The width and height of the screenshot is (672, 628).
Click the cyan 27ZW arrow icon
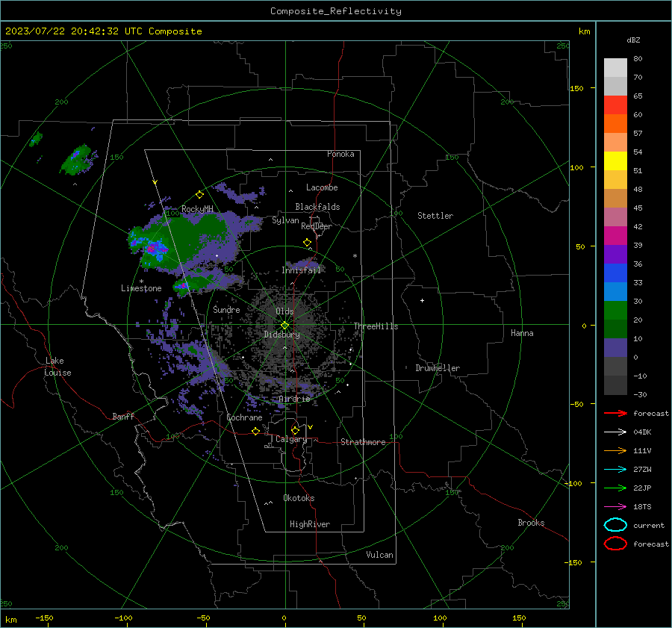tap(615, 470)
